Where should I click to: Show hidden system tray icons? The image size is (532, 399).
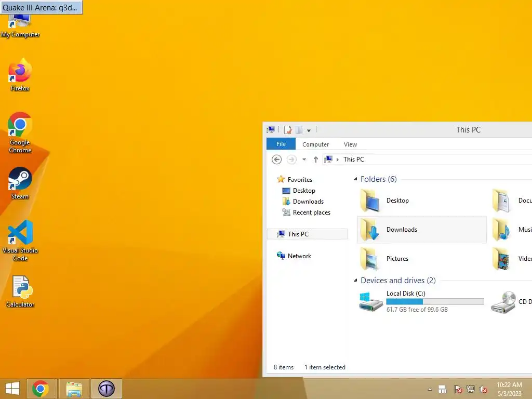point(430,389)
